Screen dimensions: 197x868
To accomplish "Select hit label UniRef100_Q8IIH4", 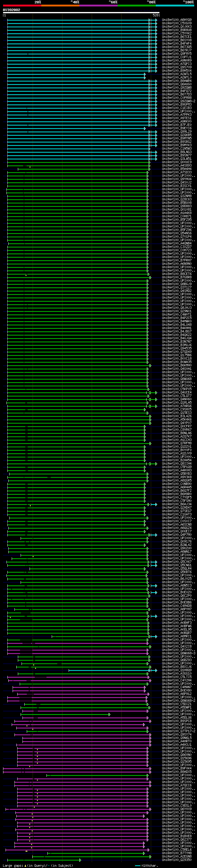I will point(177,463).
